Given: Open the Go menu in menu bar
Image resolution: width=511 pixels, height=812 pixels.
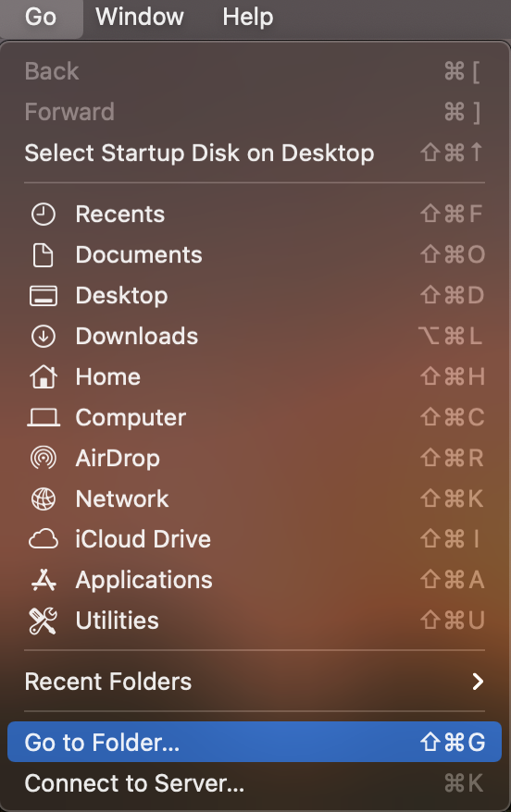Looking at the screenshot, I should [x=41, y=17].
